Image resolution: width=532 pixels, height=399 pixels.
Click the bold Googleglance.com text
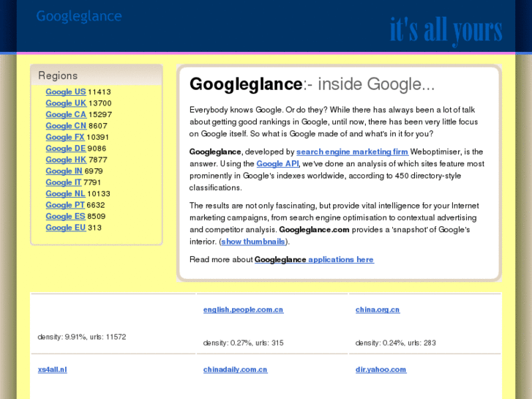[x=314, y=230]
